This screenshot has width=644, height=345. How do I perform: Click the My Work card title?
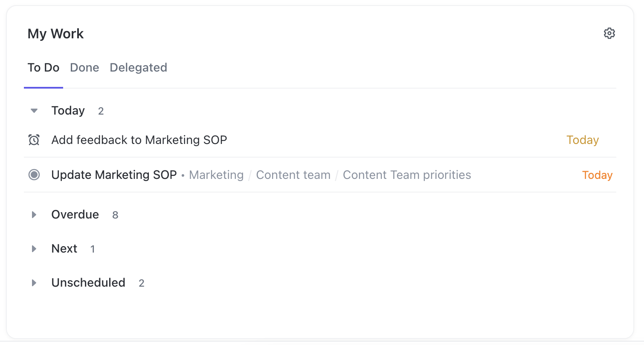[55, 34]
